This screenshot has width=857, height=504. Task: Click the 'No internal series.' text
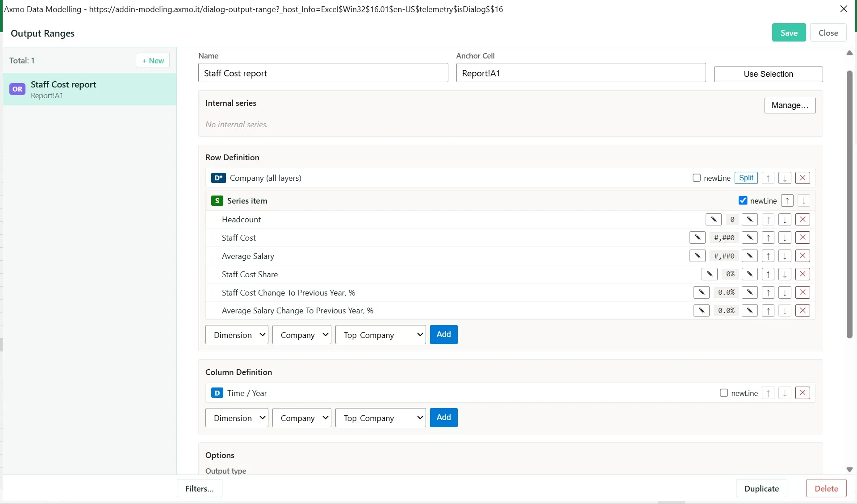[x=236, y=125]
